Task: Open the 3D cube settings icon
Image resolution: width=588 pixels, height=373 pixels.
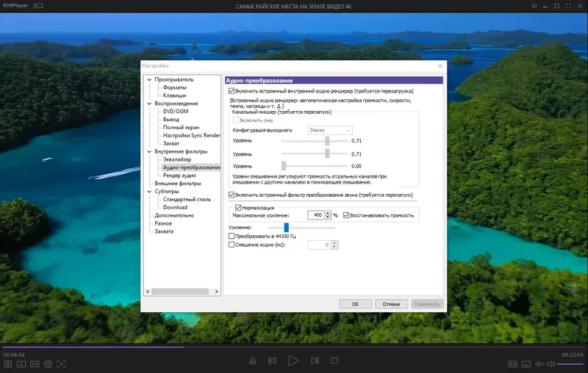Action: tap(48, 364)
